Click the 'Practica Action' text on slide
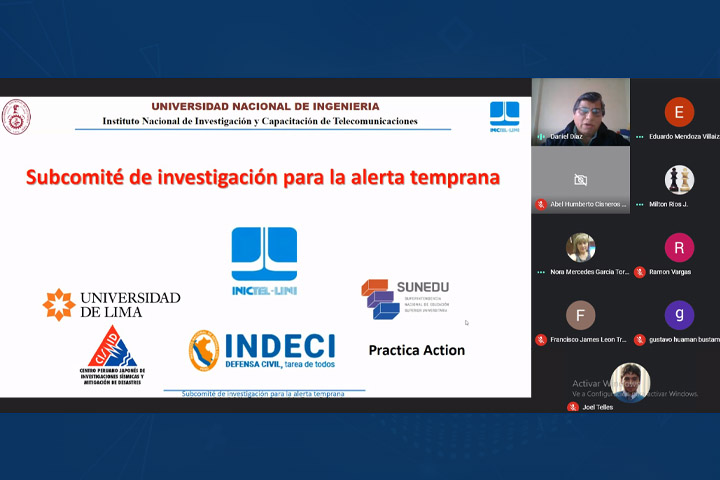 tap(416, 350)
